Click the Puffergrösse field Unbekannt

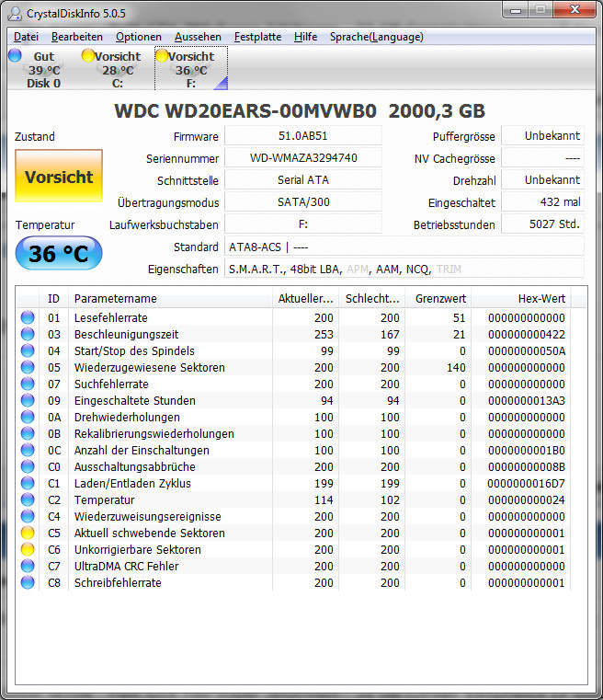tap(542, 136)
